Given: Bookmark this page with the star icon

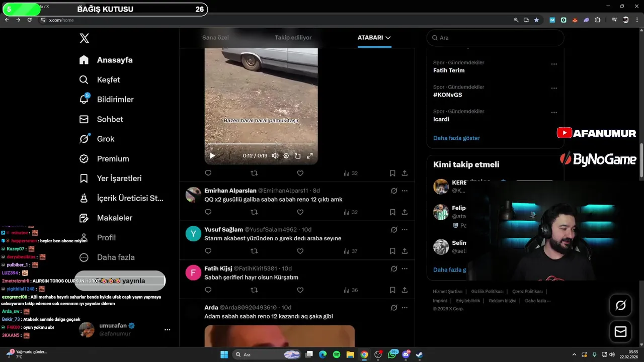Looking at the screenshot, I should pyautogui.click(x=536, y=20).
